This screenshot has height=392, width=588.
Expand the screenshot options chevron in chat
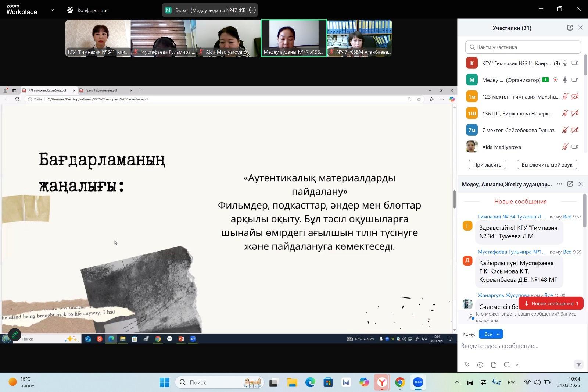tap(517, 365)
